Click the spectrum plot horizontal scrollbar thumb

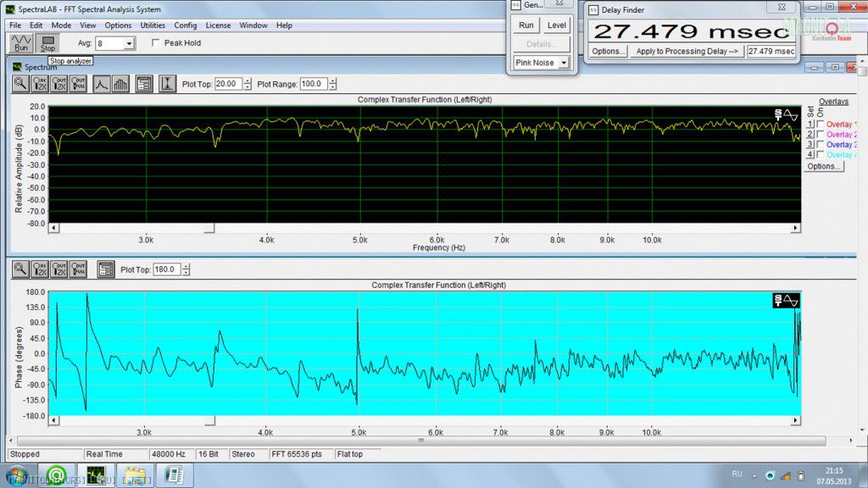(x=209, y=228)
